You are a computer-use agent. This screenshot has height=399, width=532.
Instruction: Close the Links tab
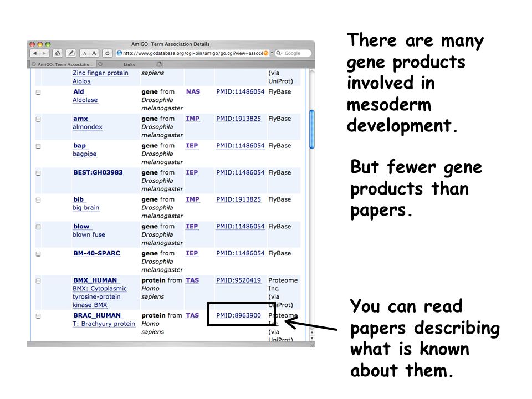[100, 64]
